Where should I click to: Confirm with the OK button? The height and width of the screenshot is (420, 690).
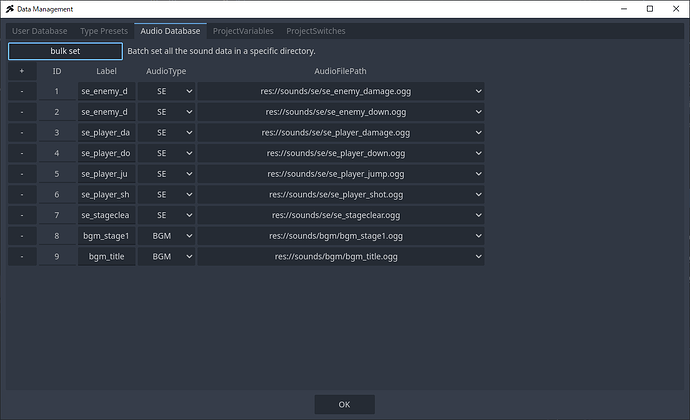pyautogui.click(x=344, y=404)
